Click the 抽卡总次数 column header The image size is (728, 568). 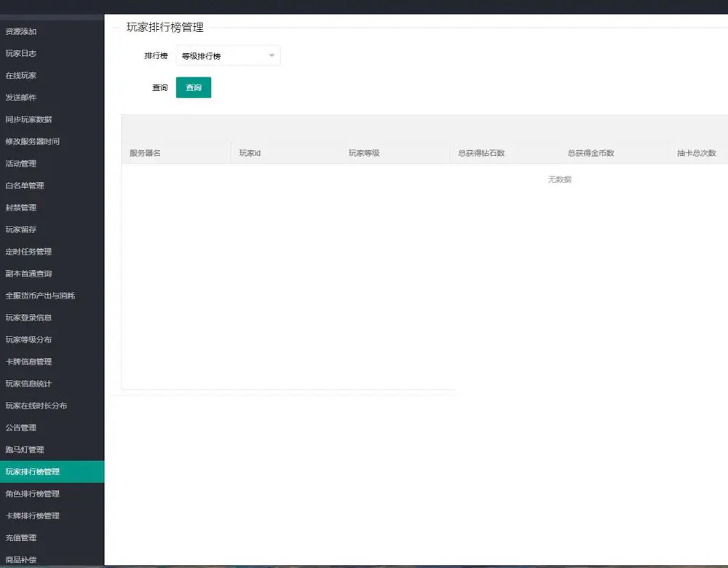click(697, 153)
